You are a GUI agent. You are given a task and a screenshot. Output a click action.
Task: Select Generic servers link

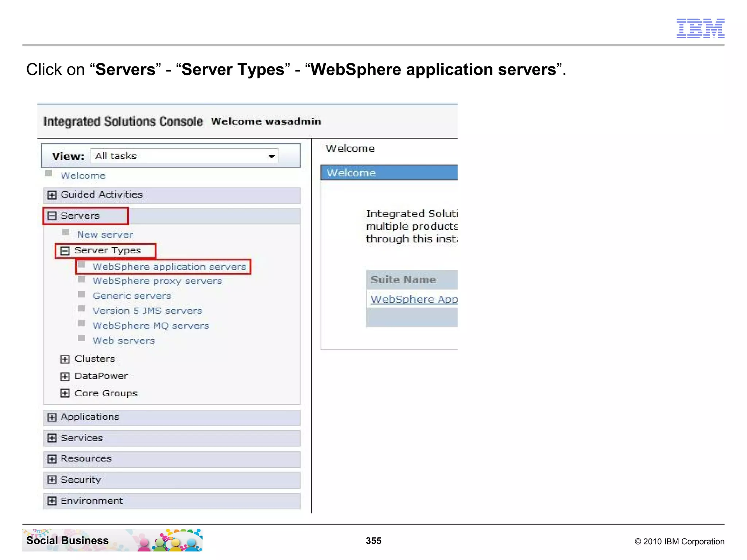click(x=132, y=296)
